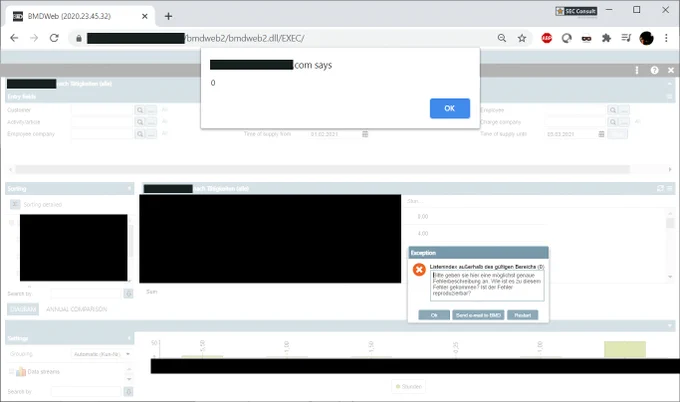Toggle the Data streams checkbox
The image size is (680, 402).
pyautogui.click(x=12, y=372)
